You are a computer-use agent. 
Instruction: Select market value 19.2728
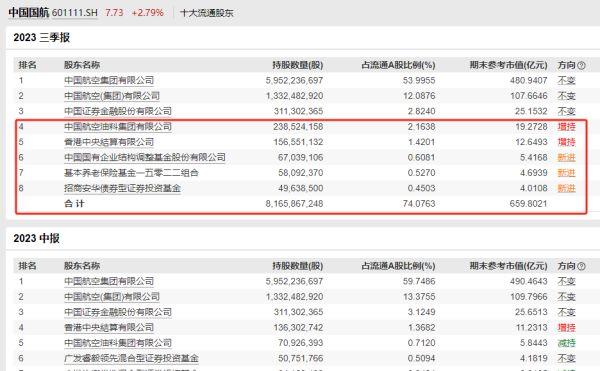(x=531, y=127)
